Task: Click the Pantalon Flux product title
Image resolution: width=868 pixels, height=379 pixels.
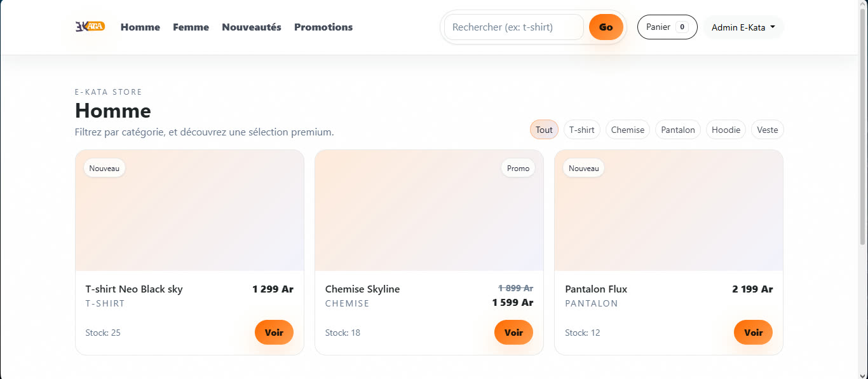Action: click(x=596, y=289)
